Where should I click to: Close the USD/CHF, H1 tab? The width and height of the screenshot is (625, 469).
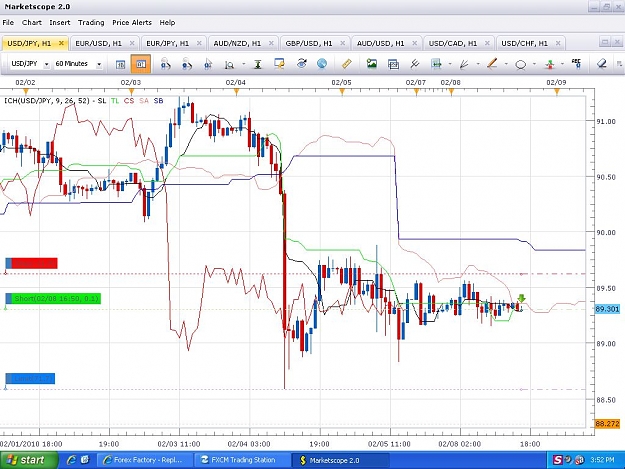pyautogui.click(x=558, y=43)
